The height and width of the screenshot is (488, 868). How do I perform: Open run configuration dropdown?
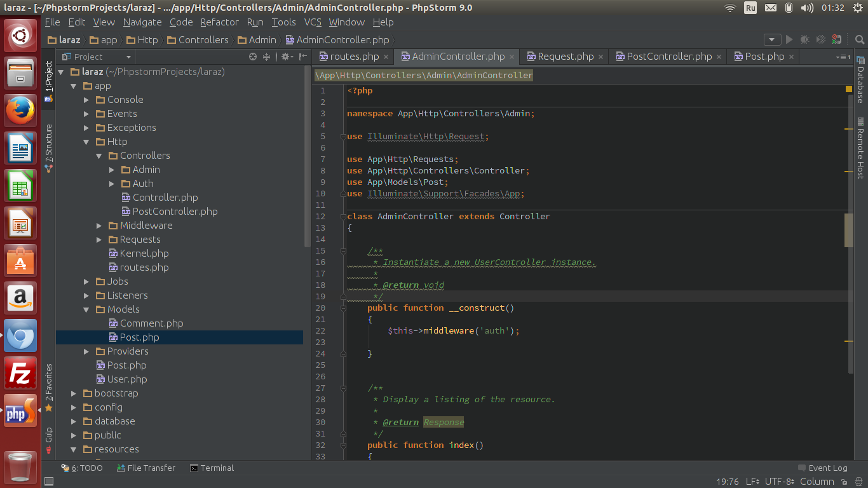point(772,39)
